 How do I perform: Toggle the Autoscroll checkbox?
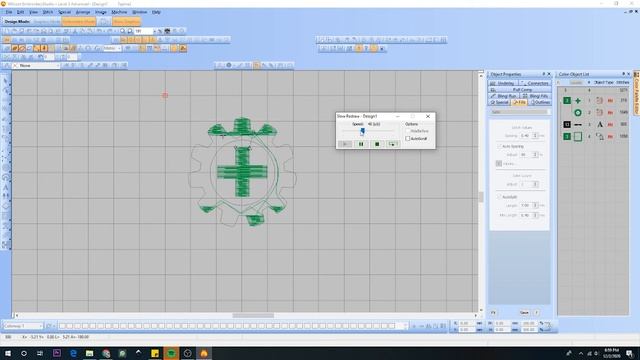pyautogui.click(x=407, y=139)
